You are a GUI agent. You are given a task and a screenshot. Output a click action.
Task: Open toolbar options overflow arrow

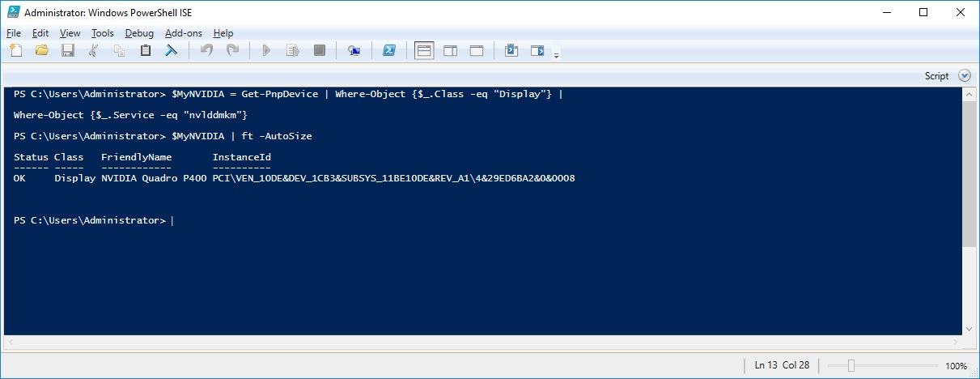pos(556,55)
